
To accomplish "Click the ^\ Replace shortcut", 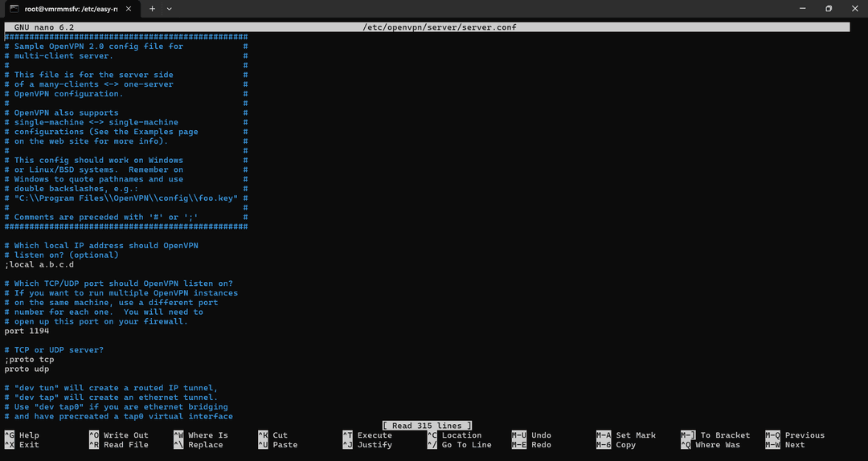I will (199, 444).
